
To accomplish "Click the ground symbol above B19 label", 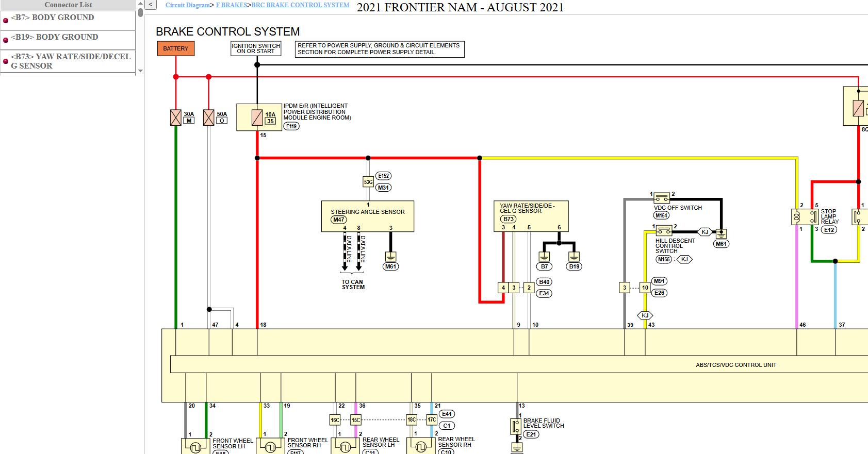I will pos(574,256).
